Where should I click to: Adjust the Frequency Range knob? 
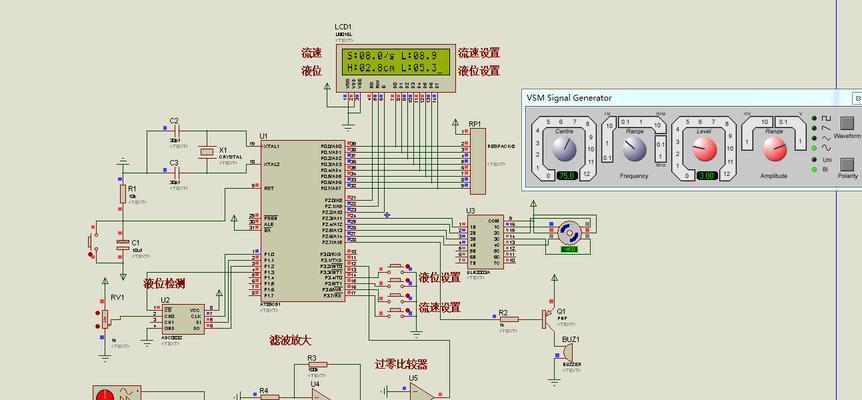[x=634, y=148]
